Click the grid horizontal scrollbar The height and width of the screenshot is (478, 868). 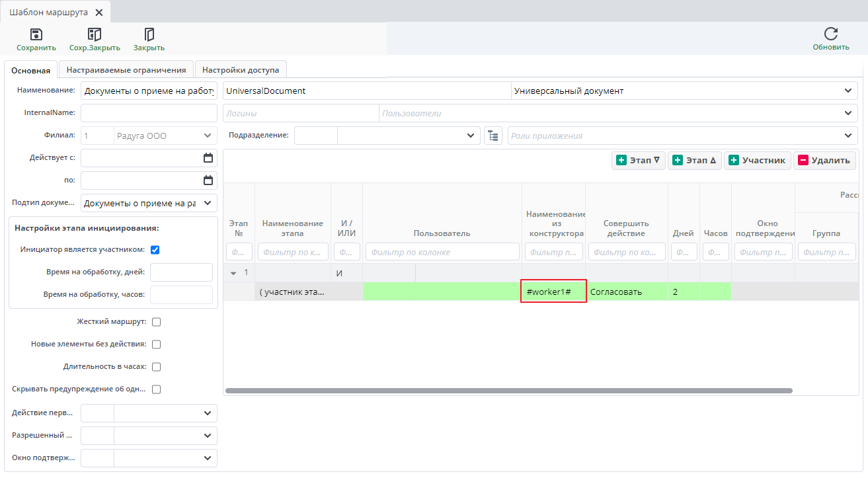coord(508,391)
